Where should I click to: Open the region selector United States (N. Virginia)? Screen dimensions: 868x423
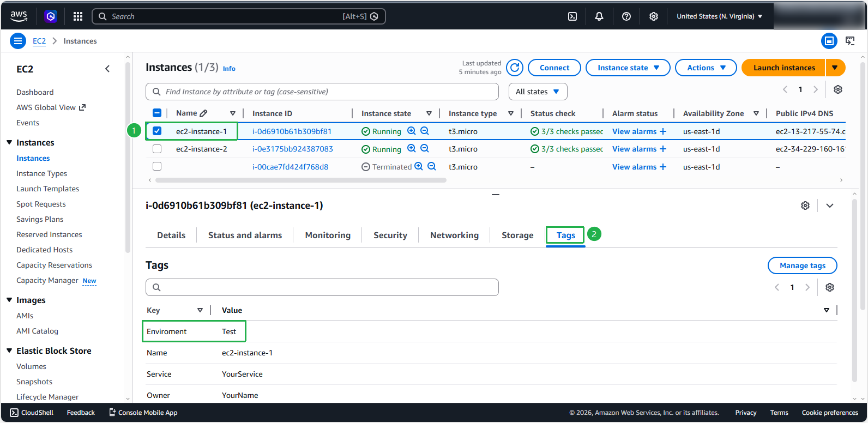720,16
